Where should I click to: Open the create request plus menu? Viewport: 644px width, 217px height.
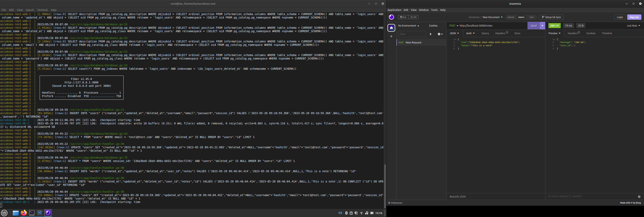pyautogui.click(x=440, y=34)
